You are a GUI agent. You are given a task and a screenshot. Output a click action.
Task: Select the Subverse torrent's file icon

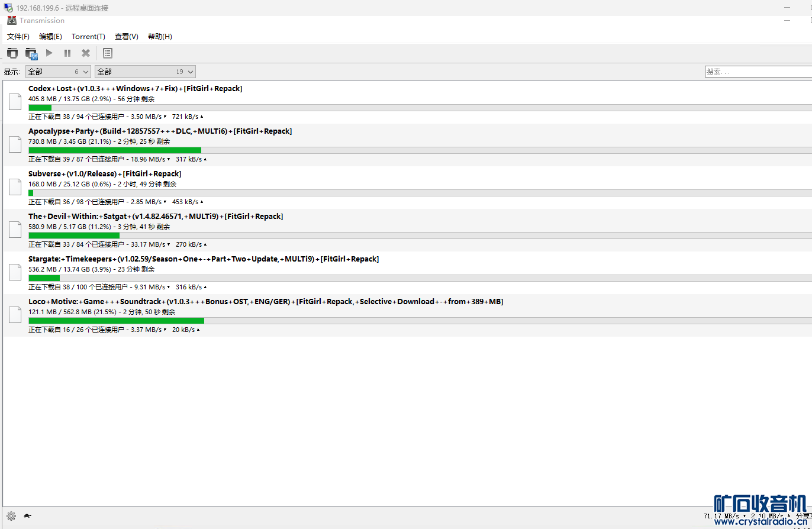[x=15, y=187]
